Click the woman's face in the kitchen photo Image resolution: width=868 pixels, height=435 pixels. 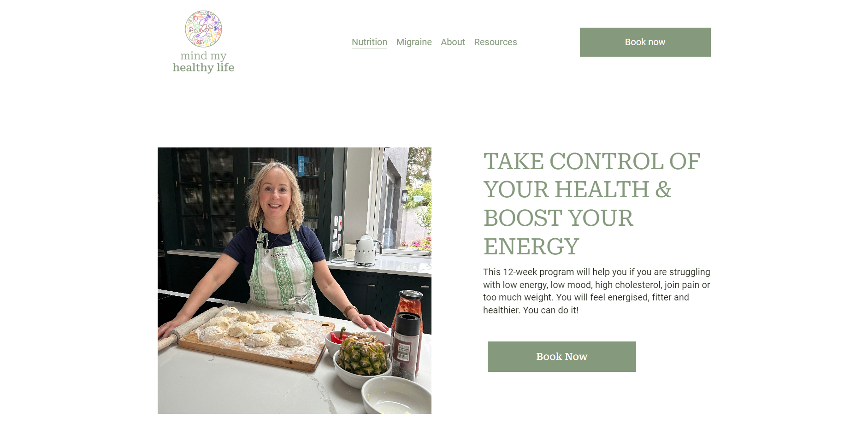click(x=275, y=191)
